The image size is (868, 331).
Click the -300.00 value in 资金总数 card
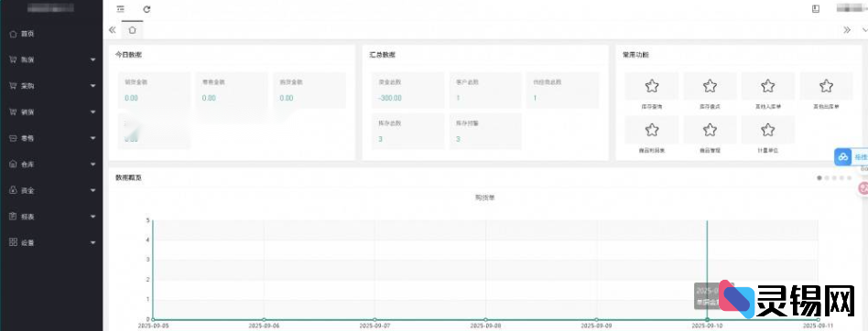click(x=390, y=99)
